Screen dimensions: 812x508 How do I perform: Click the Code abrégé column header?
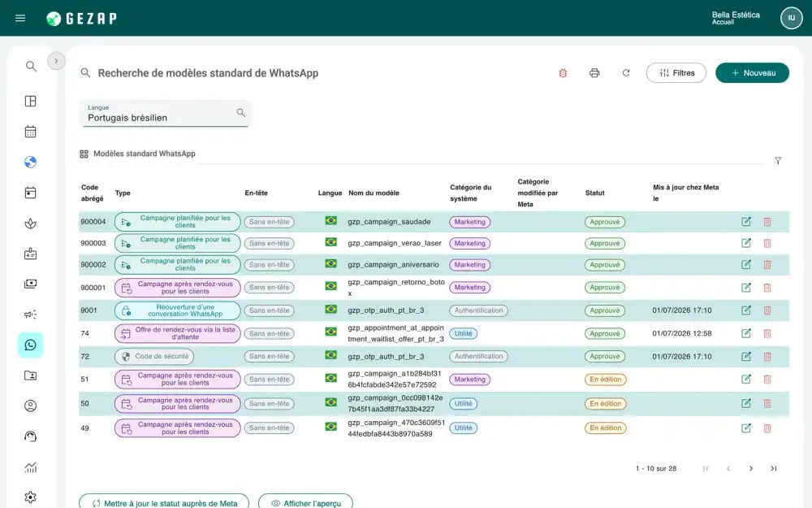click(93, 193)
